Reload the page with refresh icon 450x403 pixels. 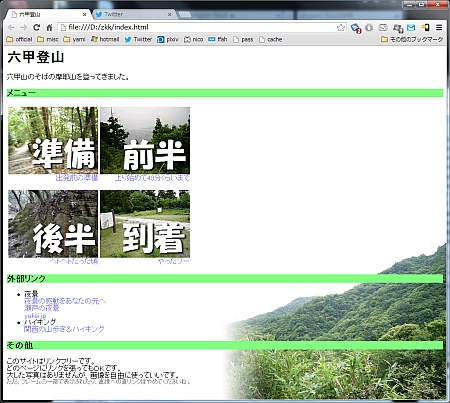click(x=37, y=27)
